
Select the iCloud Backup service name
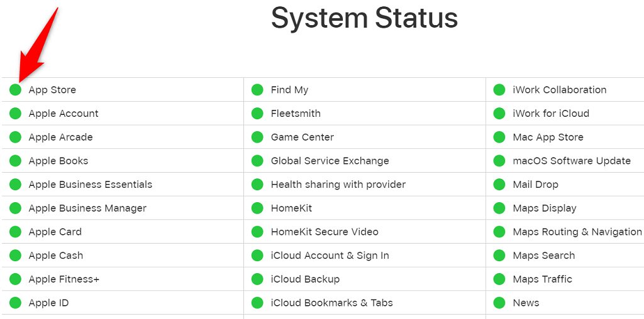[305, 279]
